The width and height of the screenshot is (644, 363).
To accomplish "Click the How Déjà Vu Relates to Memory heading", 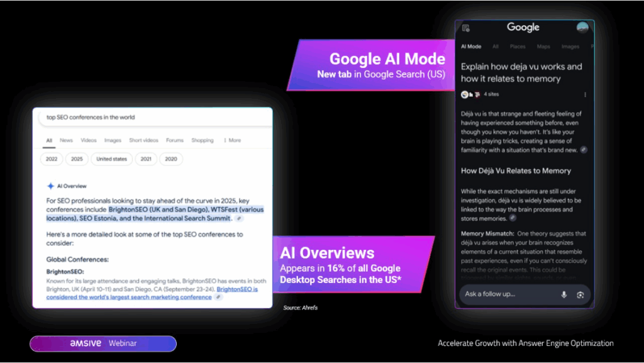I will tap(516, 171).
